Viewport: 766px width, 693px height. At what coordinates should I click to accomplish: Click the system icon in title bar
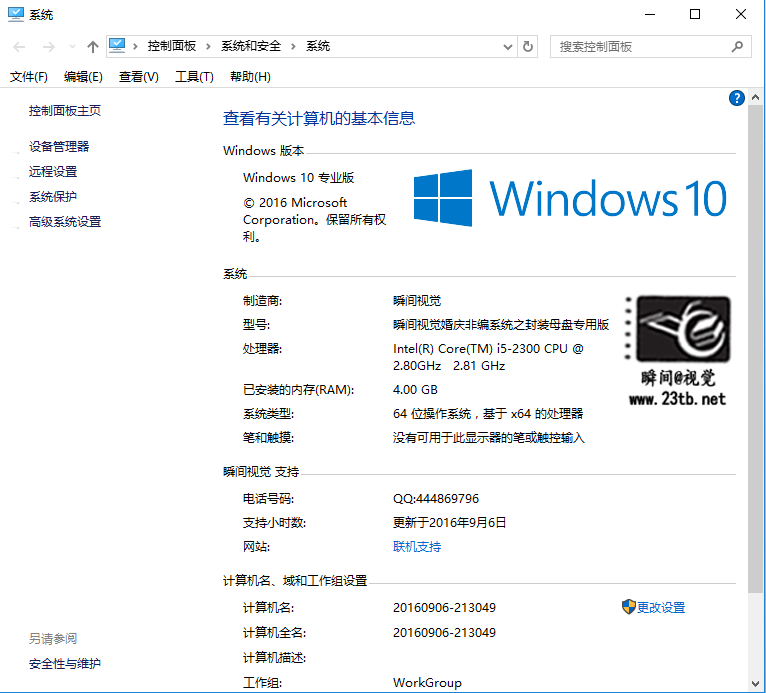pos(16,14)
